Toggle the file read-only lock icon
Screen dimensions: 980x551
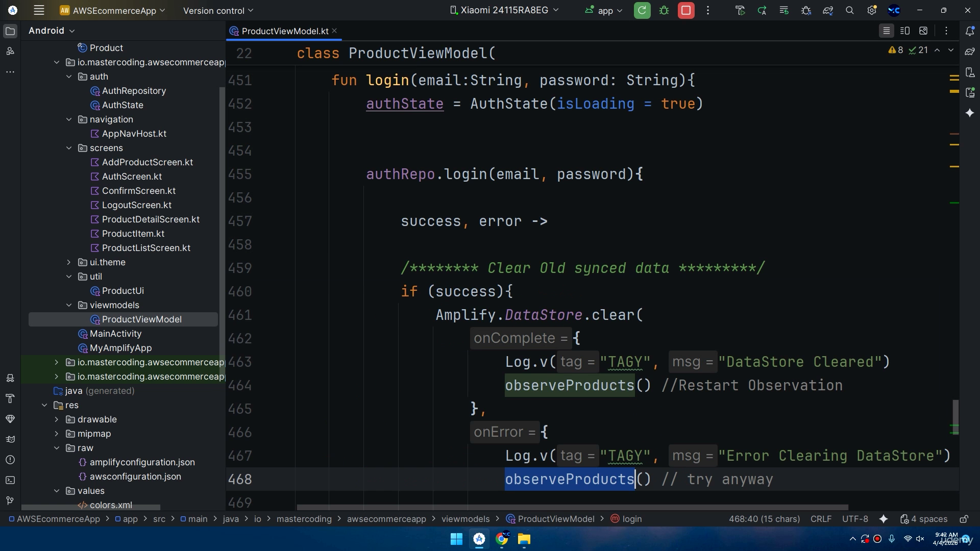coord(964,519)
